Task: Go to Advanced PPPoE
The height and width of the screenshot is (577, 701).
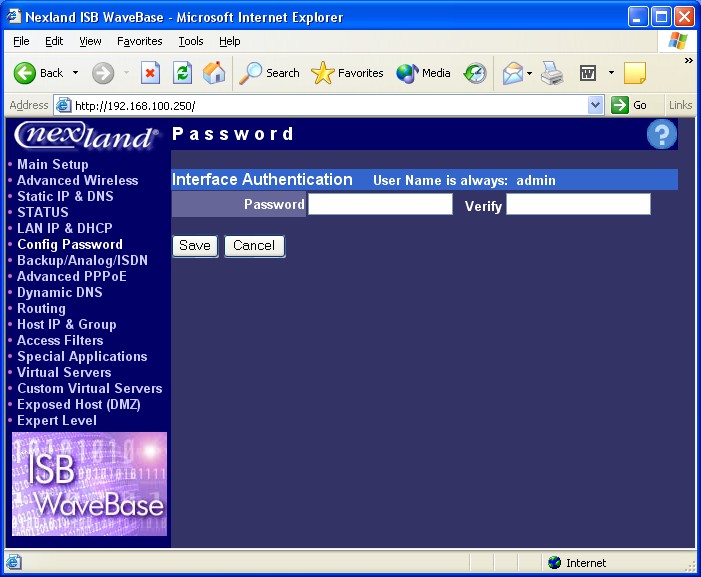Action: point(72,276)
